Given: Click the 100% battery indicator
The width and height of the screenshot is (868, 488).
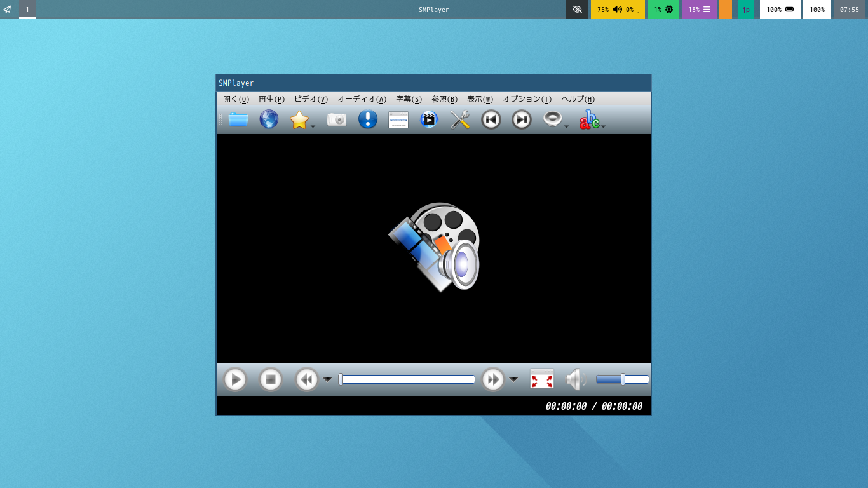Looking at the screenshot, I should tap(780, 10).
